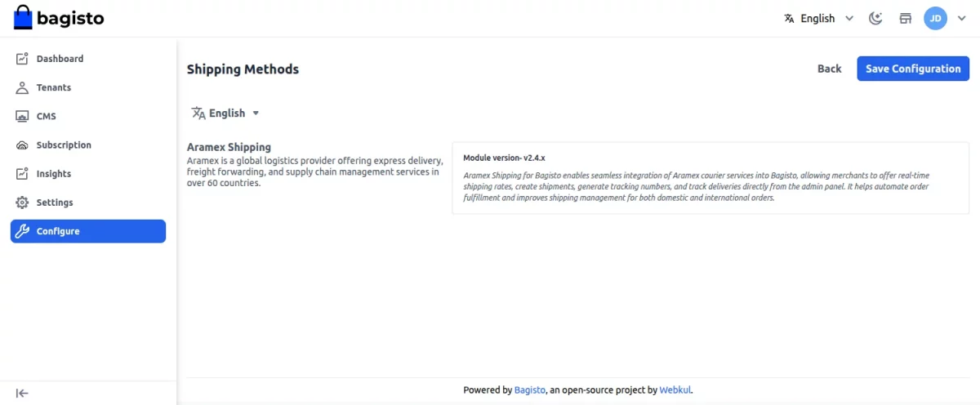This screenshot has height=405, width=980.
Task: Open the Bagisto footer link
Action: click(x=529, y=390)
